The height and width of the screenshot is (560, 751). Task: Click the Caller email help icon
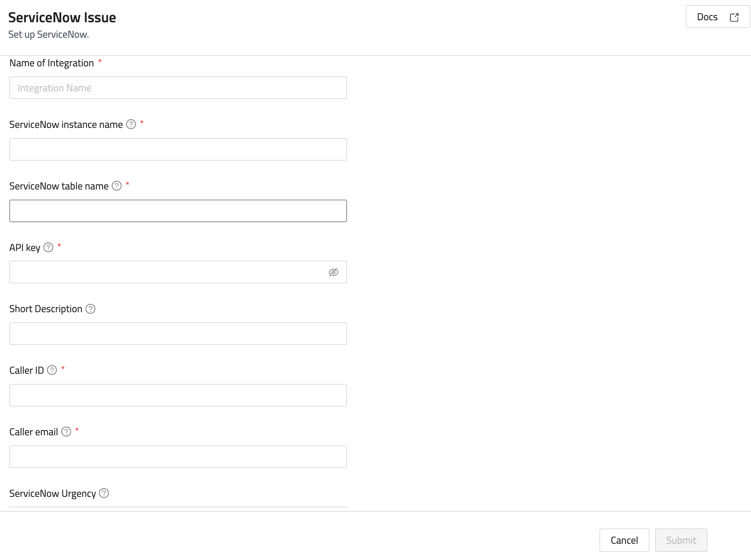click(66, 432)
